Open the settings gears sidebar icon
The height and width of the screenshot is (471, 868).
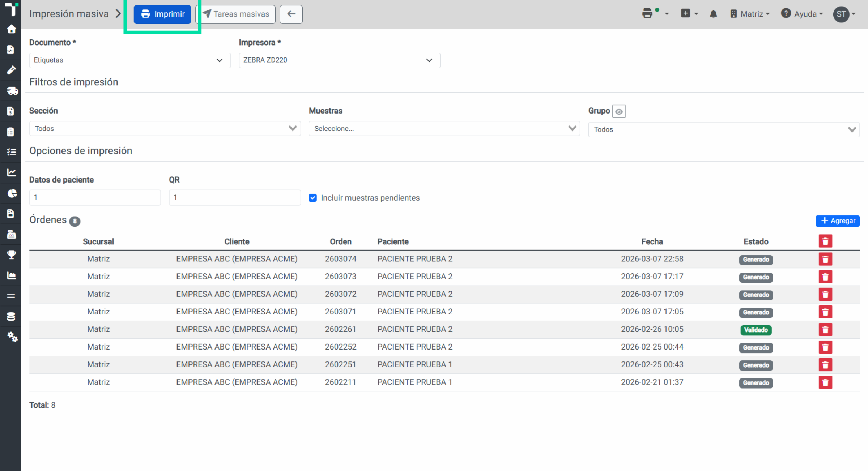click(x=12, y=337)
